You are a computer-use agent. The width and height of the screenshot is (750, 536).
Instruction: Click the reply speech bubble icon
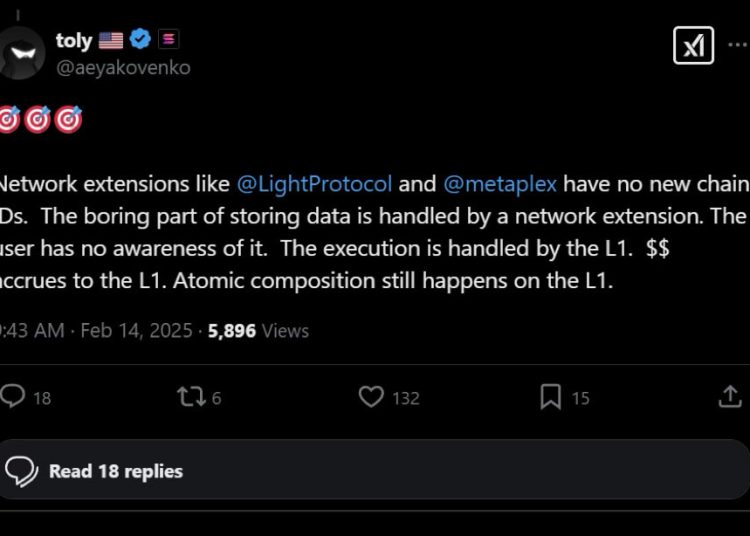(12, 397)
